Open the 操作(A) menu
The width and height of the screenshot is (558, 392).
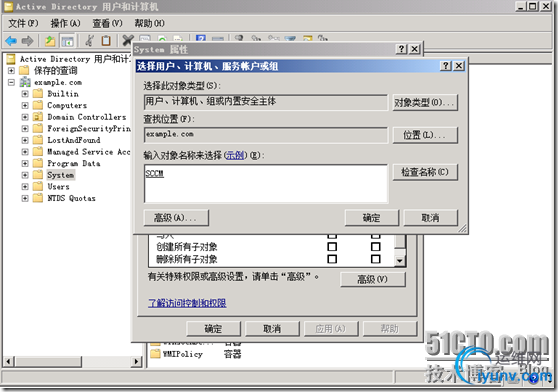click(x=65, y=23)
